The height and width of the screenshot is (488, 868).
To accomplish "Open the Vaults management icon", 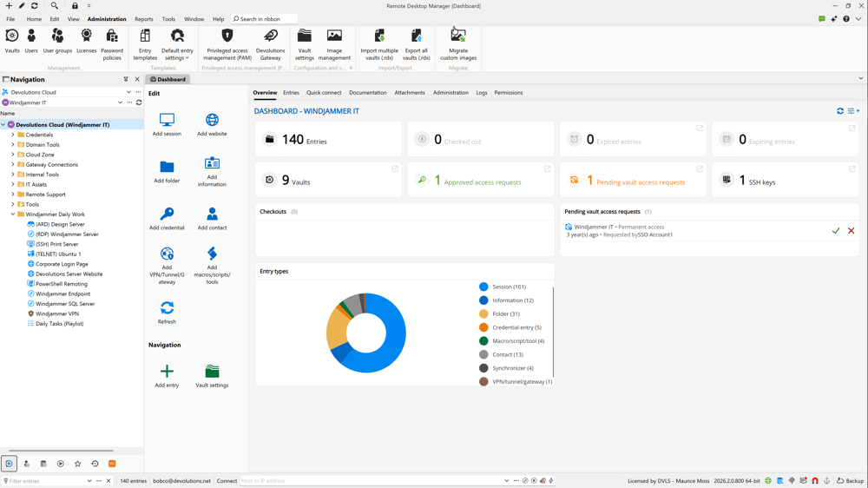I will (11, 42).
